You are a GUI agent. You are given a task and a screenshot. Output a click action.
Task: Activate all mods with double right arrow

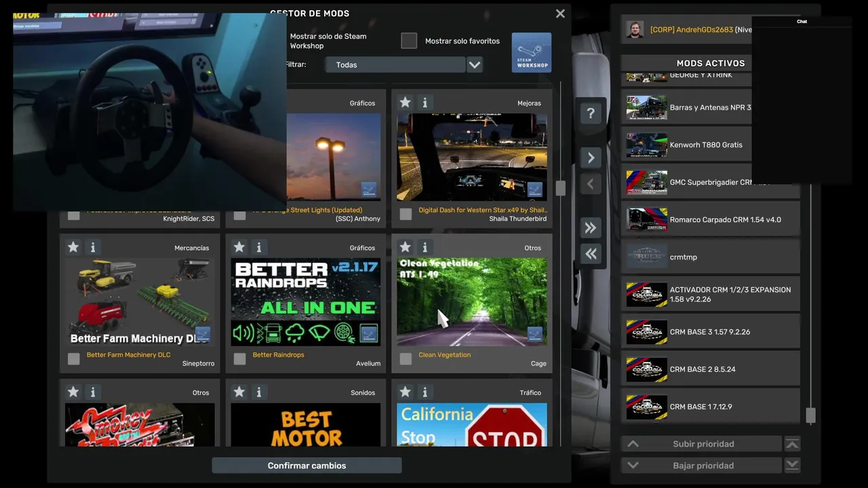tap(591, 228)
